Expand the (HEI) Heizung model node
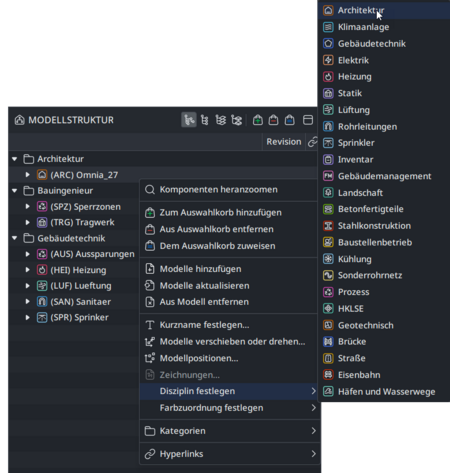The height and width of the screenshot is (473, 450). click(x=28, y=270)
